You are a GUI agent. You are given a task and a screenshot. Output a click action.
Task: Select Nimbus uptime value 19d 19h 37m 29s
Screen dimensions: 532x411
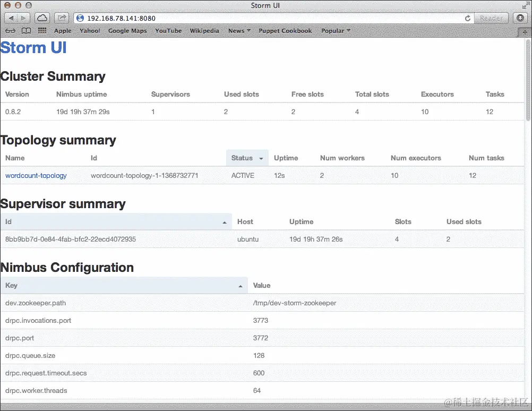83,112
